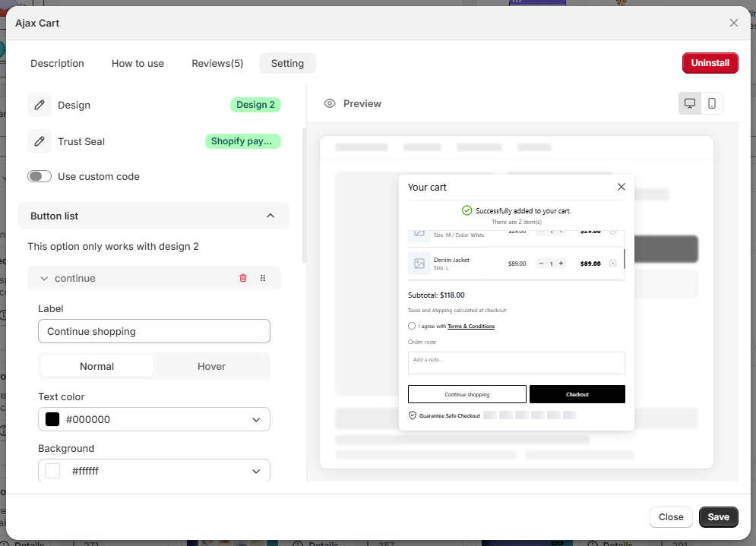Click 'This option only works with design 2'
This screenshot has width=756, height=546.
point(113,246)
